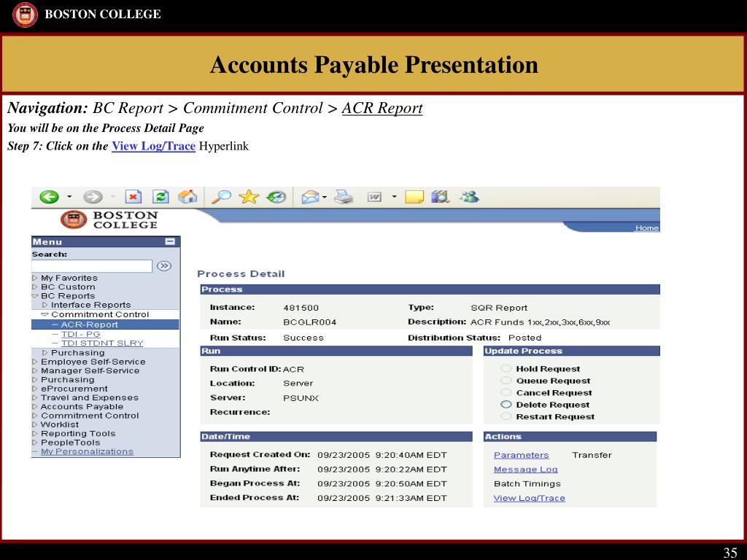
Task: Select Restart Request radio button
Action: (506, 416)
